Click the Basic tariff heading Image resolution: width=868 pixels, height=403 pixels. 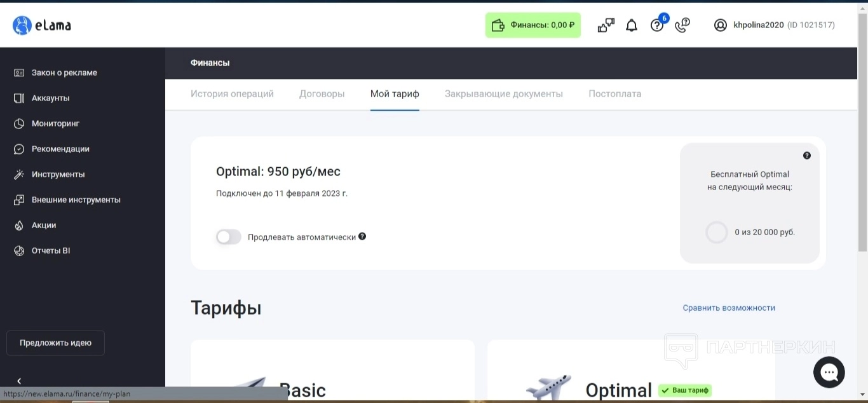click(x=302, y=390)
